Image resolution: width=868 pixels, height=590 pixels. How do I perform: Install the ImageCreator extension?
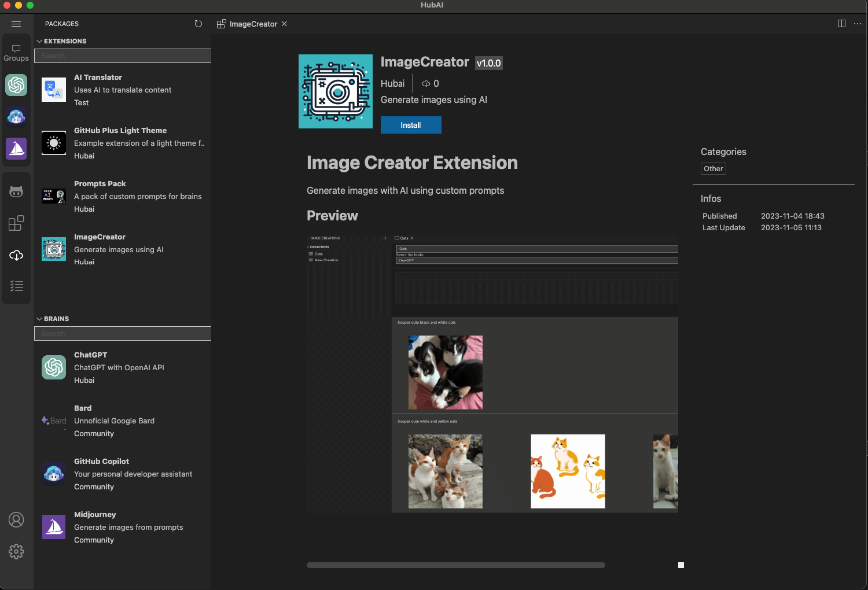tap(411, 125)
